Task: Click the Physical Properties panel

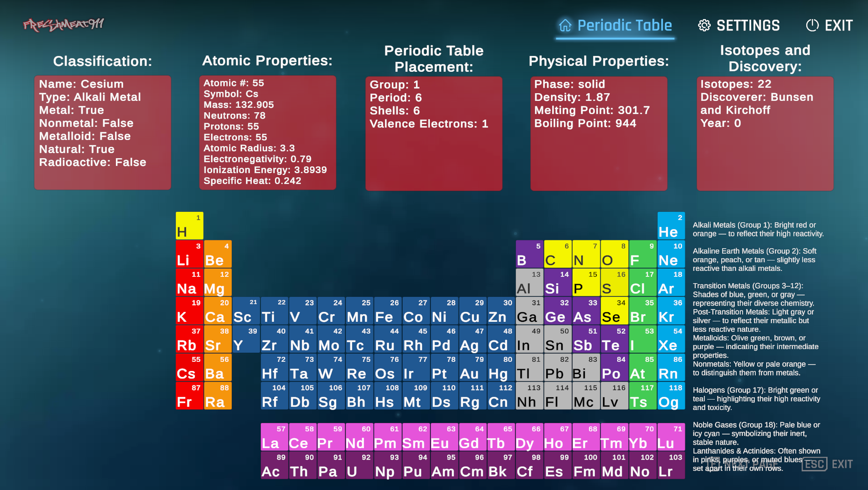Action: point(598,132)
